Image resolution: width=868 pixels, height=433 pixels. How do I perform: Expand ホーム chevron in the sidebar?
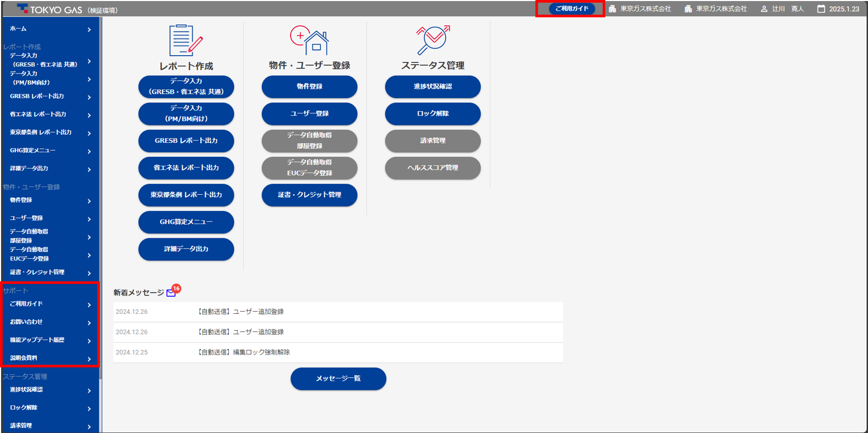89,30
